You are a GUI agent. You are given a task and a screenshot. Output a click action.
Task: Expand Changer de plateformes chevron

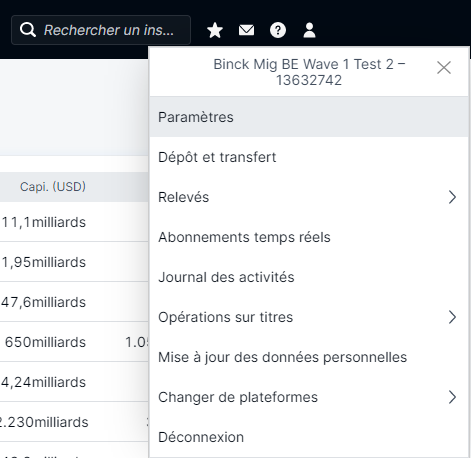(x=452, y=397)
